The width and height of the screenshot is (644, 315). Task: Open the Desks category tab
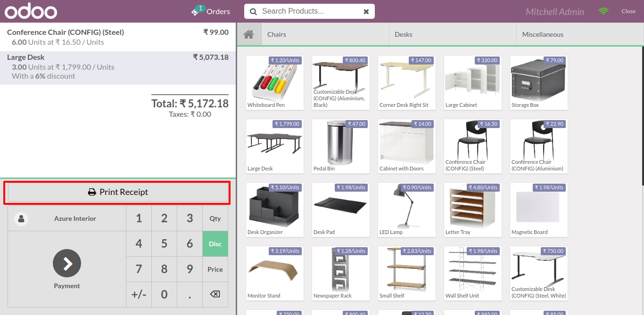[453, 34]
